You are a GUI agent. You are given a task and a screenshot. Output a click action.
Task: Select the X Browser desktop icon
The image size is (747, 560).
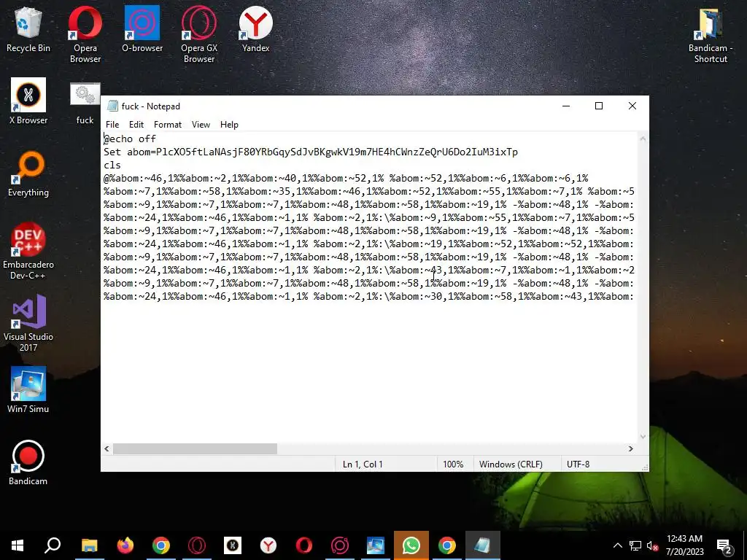(x=28, y=101)
